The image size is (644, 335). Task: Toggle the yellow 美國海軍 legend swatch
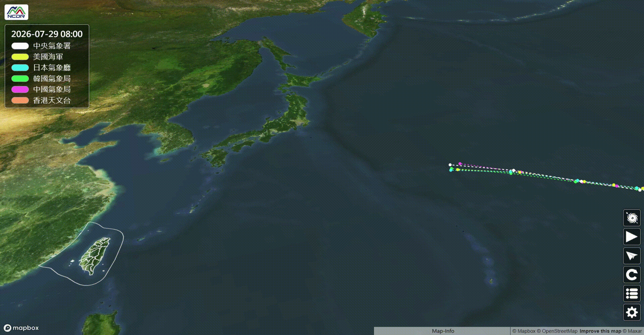pos(20,57)
